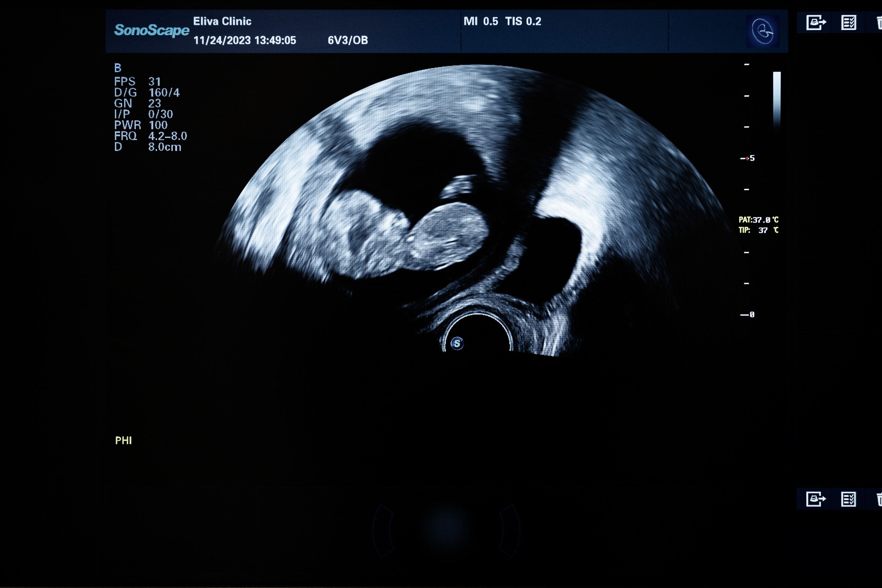Image resolution: width=882 pixels, height=588 pixels.
Task: Click the TIP: 37 °C temperature readout
Action: pyautogui.click(x=759, y=230)
